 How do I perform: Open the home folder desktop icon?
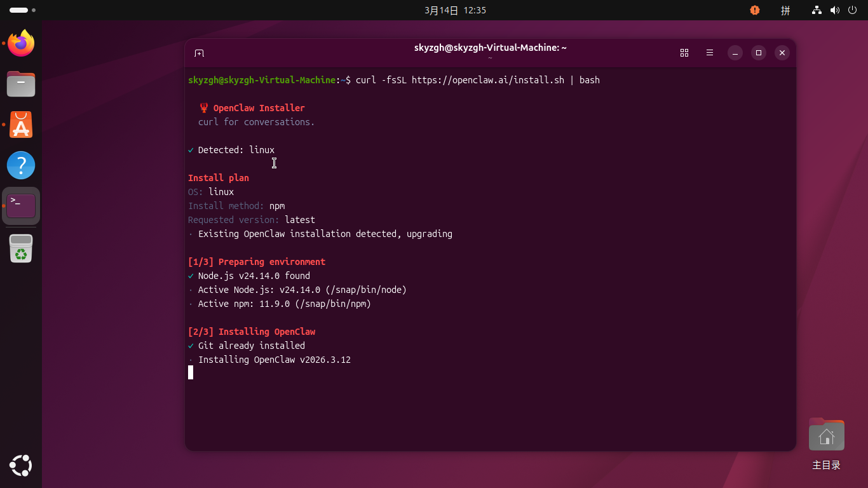click(x=826, y=436)
